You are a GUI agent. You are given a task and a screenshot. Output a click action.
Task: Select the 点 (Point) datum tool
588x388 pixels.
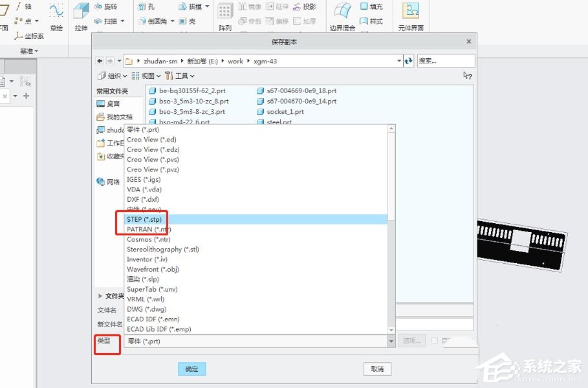pyautogui.click(x=23, y=21)
